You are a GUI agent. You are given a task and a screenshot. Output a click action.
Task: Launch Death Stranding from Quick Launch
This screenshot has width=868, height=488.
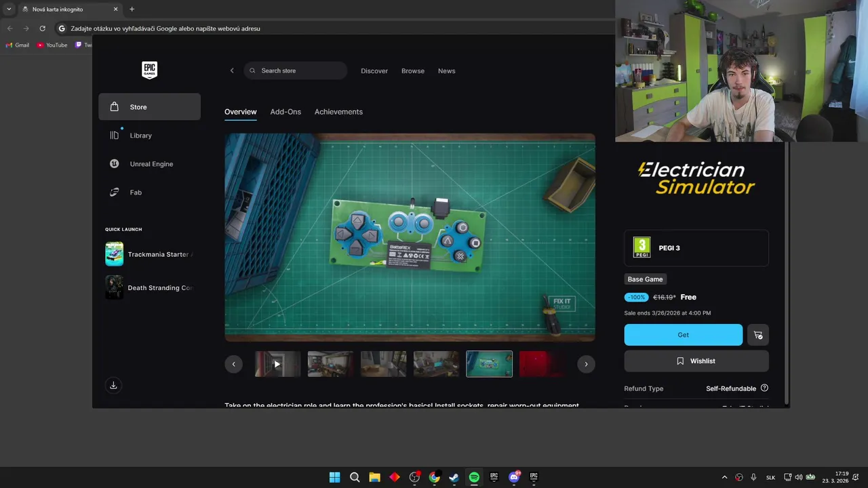pyautogui.click(x=149, y=287)
